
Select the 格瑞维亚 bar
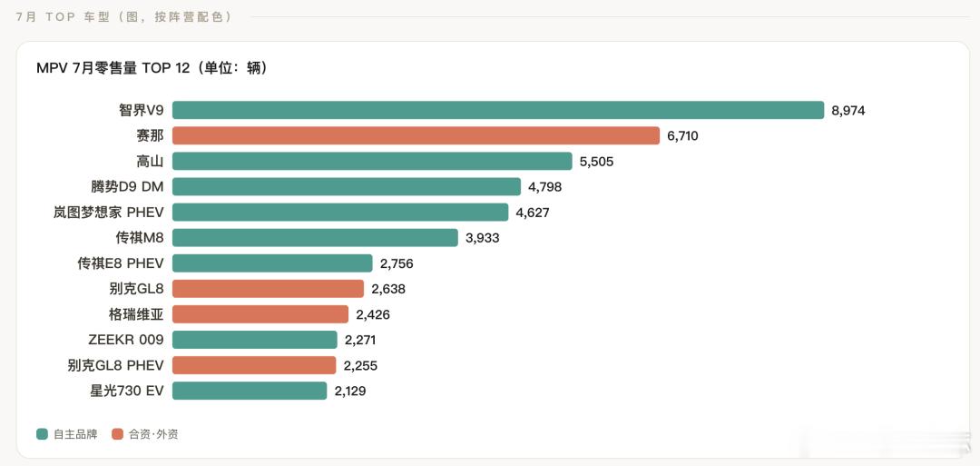pos(260,314)
